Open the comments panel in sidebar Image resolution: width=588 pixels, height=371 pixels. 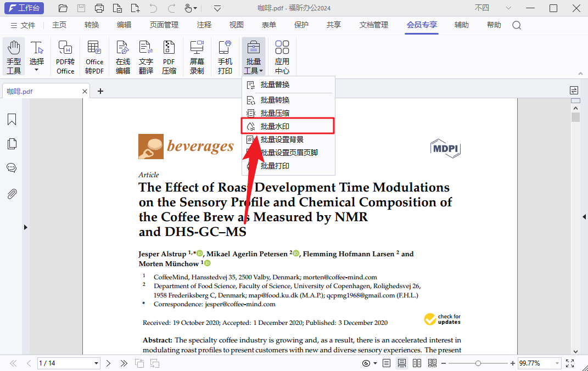[12, 168]
